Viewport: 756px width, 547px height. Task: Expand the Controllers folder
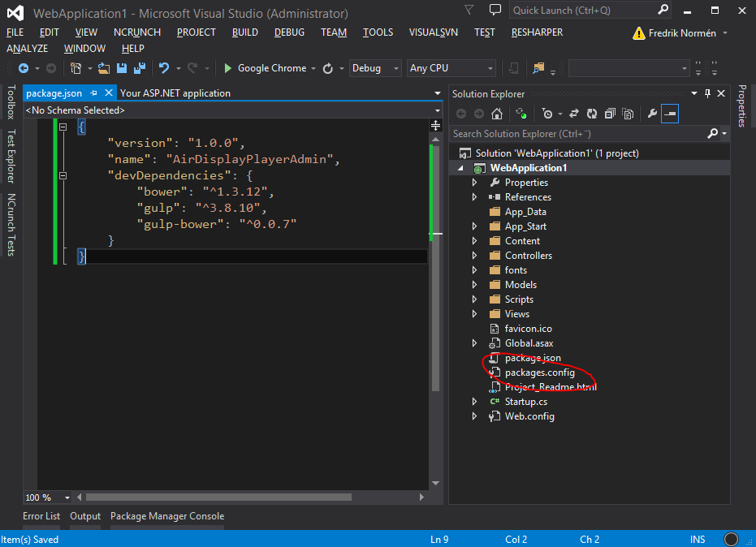coord(474,256)
